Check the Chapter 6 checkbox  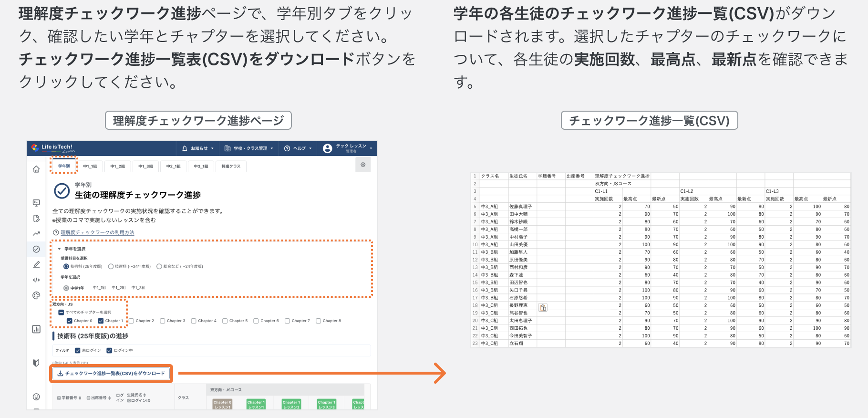[x=256, y=321]
